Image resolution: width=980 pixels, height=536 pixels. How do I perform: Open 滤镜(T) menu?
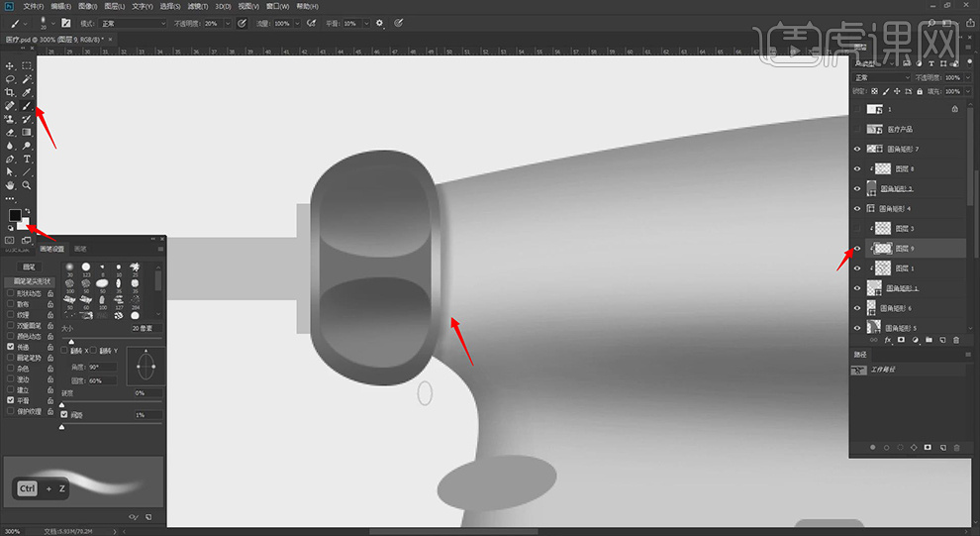pyautogui.click(x=198, y=6)
